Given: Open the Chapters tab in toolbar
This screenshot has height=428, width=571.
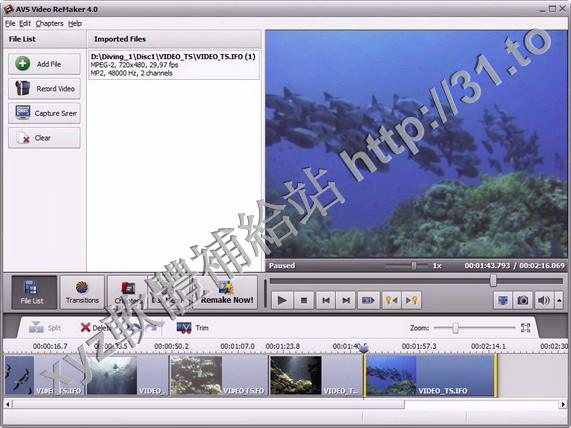Looking at the screenshot, I should 127,292.
